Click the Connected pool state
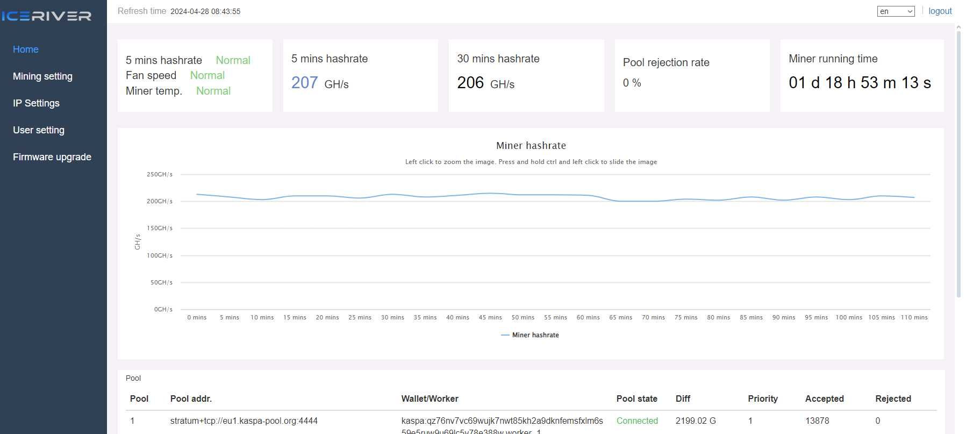The image size is (980, 434). click(637, 421)
